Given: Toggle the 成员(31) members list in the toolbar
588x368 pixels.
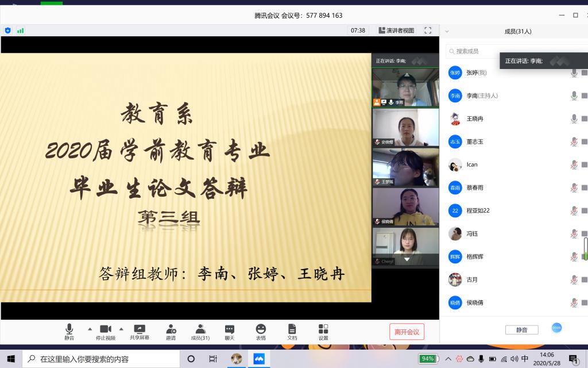Looking at the screenshot, I should point(200,332).
